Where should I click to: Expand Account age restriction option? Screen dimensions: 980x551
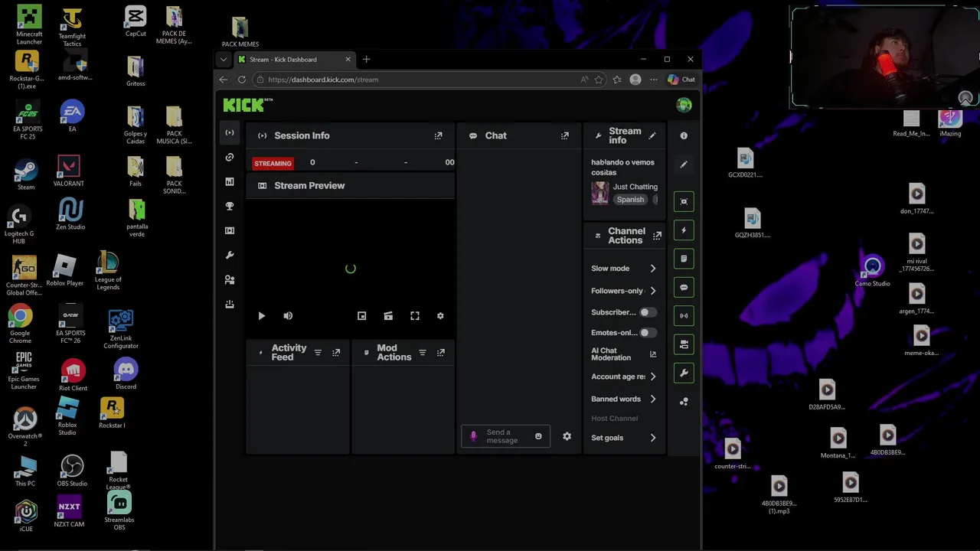[653, 377]
